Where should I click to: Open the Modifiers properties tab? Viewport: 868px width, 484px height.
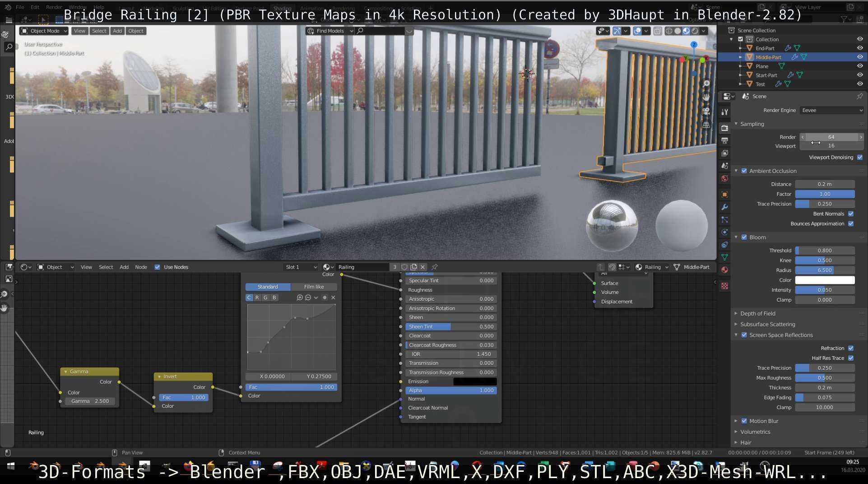[x=724, y=207]
